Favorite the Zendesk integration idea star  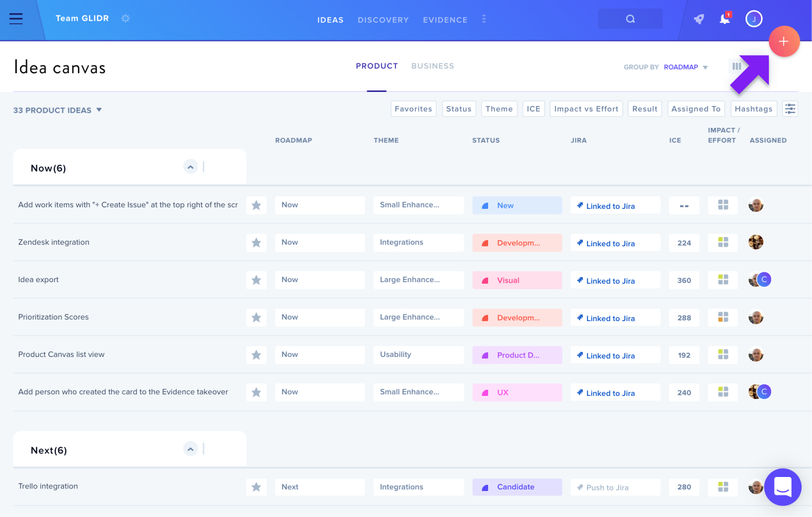pos(256,243)
